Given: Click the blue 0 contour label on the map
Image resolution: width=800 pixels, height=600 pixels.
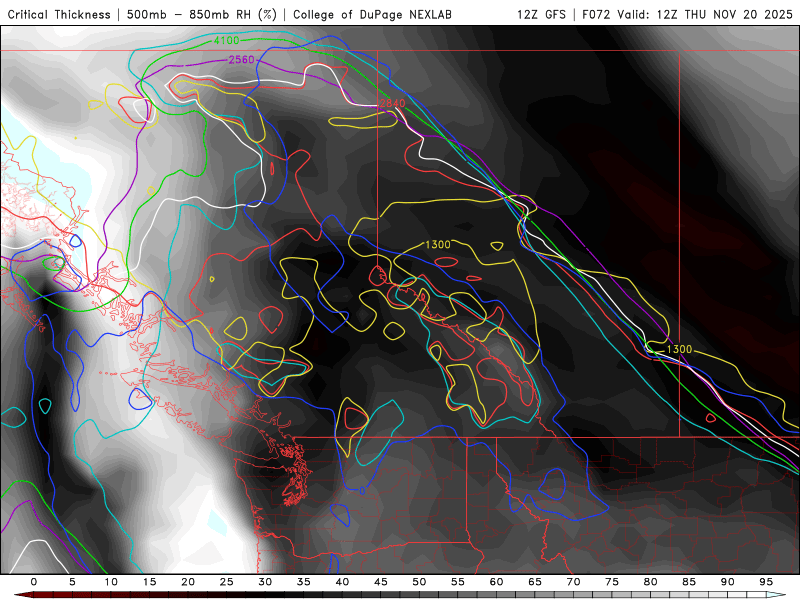Looking at the screenshot, I should [x=362, y=490].
